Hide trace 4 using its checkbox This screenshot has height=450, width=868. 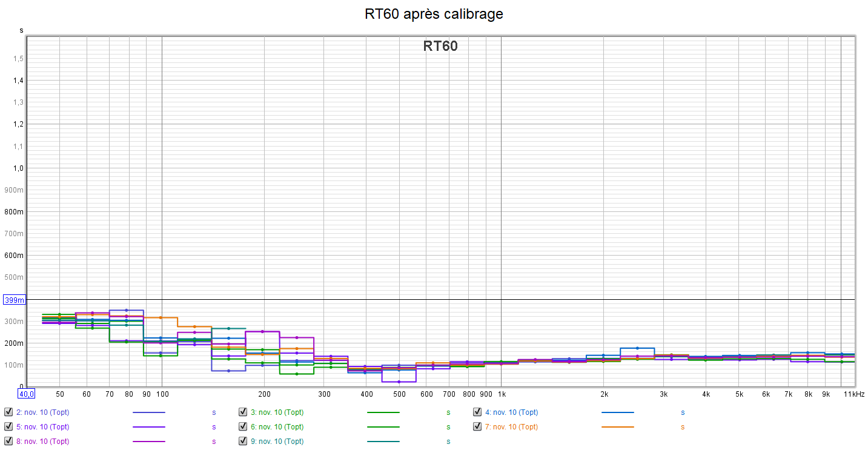[477, 412]
